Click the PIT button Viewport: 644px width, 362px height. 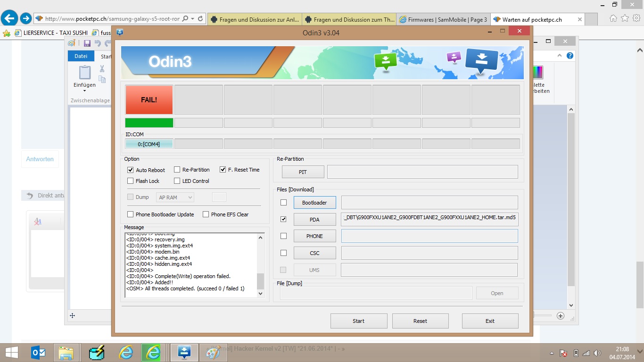point(303,172)
